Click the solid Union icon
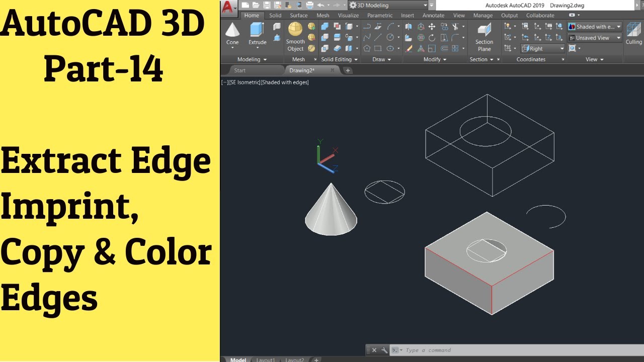Screen dimensions: 644x362 [325, 26]
